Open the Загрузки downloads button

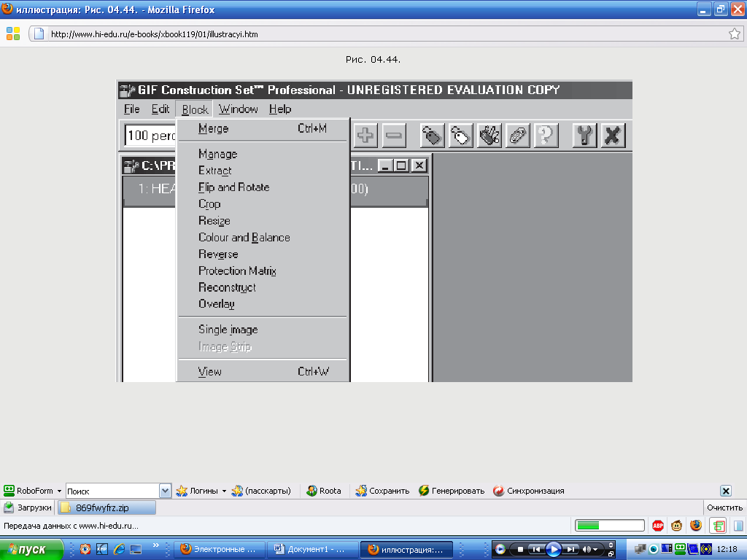click(x=28, y=507)
